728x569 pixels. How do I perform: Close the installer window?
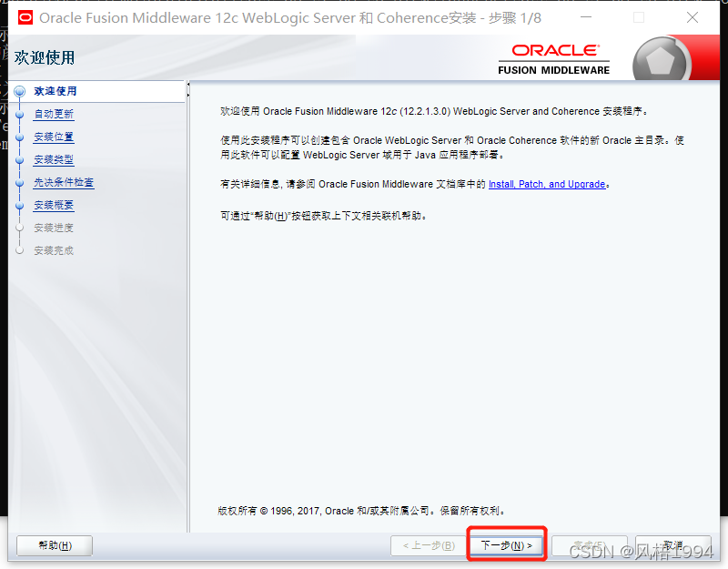[692, 17]
